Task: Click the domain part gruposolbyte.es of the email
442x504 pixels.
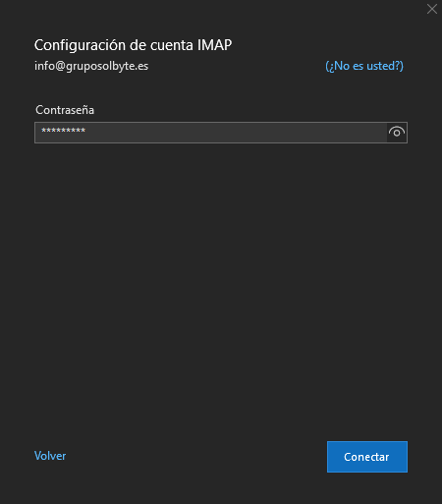Action: pyautogui.click(x=107, y=66)
